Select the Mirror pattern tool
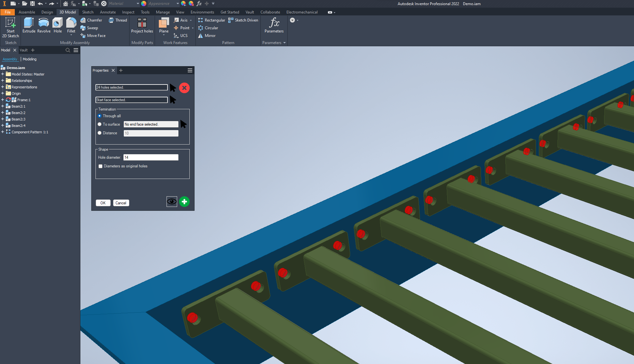 click(x=207, y=36)
